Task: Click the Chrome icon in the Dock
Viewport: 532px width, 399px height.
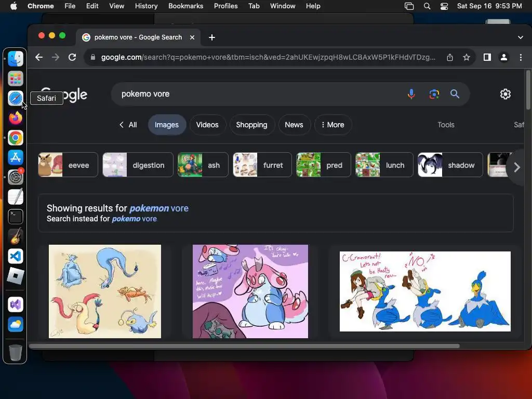Action: [x=15, y=138]
